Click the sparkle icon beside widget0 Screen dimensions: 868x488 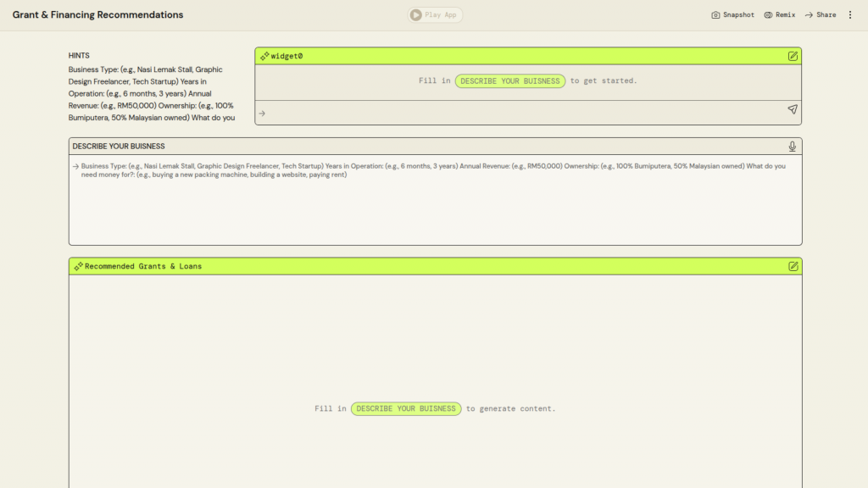265,56
